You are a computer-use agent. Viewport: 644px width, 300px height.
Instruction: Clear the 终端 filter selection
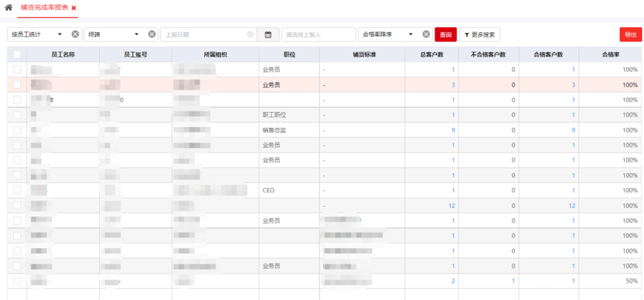pos(152,35)
